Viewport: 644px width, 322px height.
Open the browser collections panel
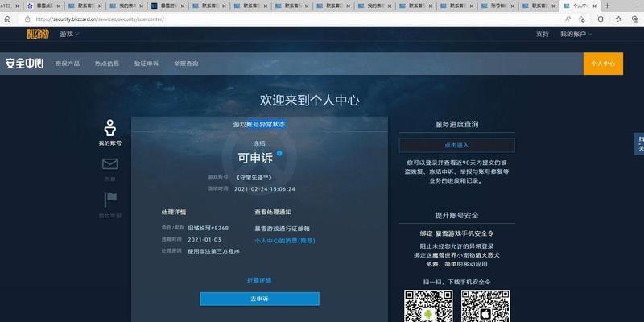(635, 19)
